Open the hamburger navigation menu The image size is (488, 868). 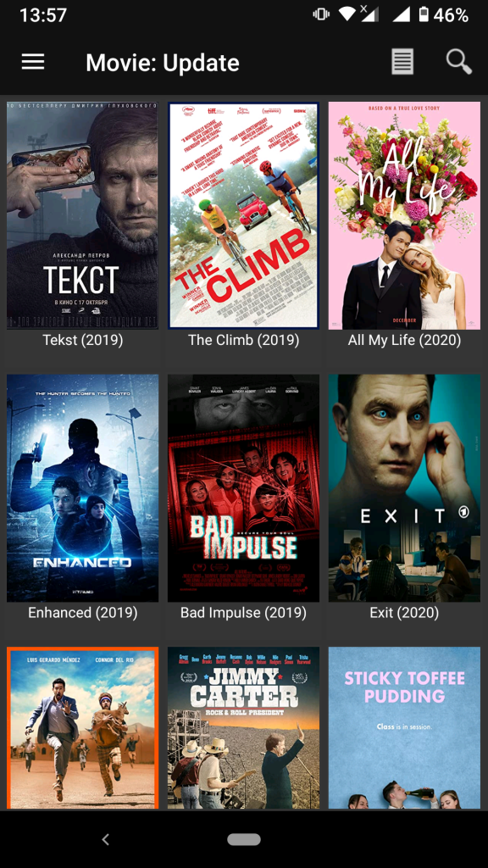click(x=33, y=62)
